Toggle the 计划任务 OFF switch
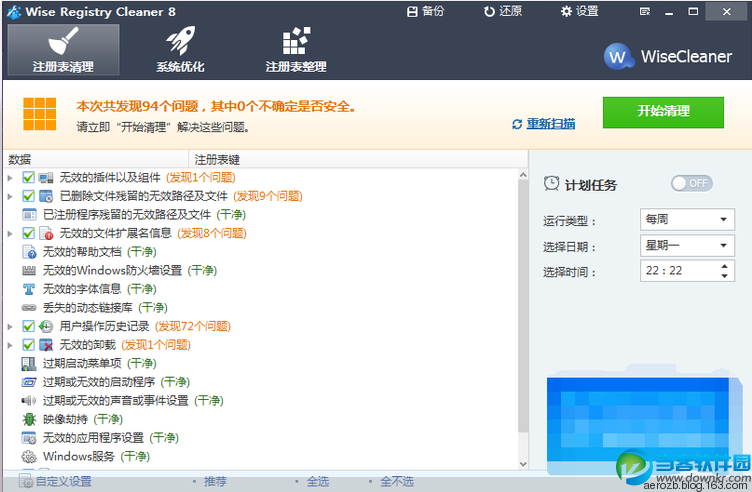752x492 pixels. pos(692,183)
